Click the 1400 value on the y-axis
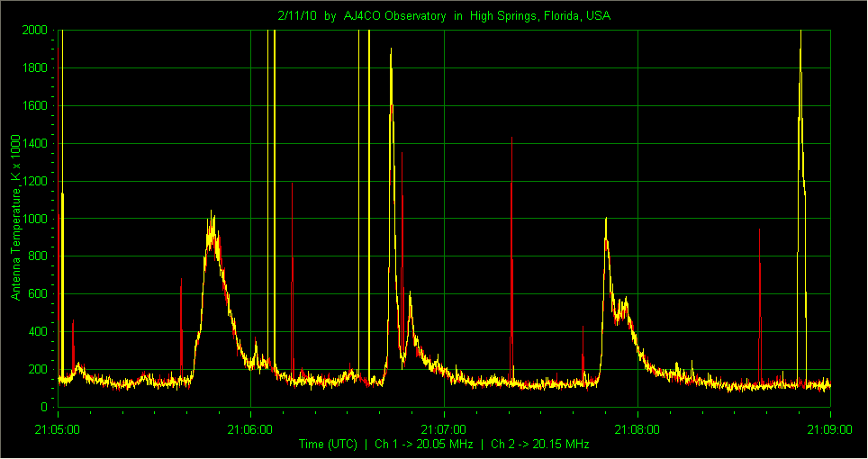Viewport: 868px width, 459px height. click(34, 144)
